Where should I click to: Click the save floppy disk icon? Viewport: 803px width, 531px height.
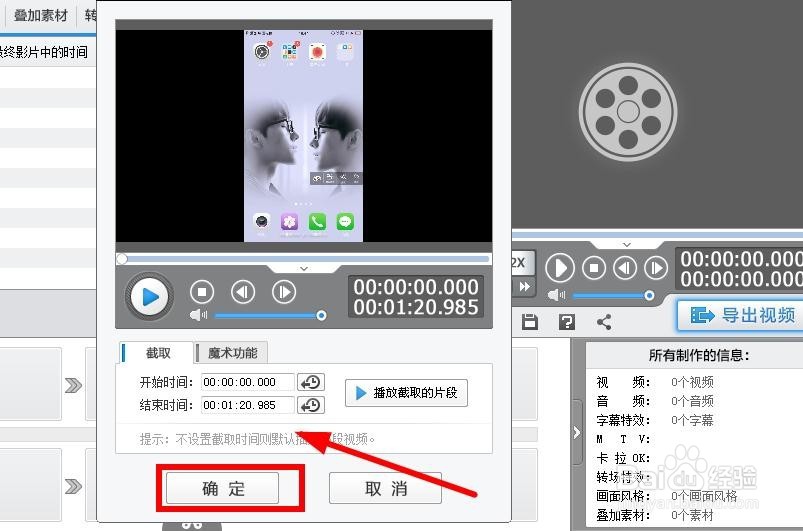pyautogui.click(x=530, y=322)
